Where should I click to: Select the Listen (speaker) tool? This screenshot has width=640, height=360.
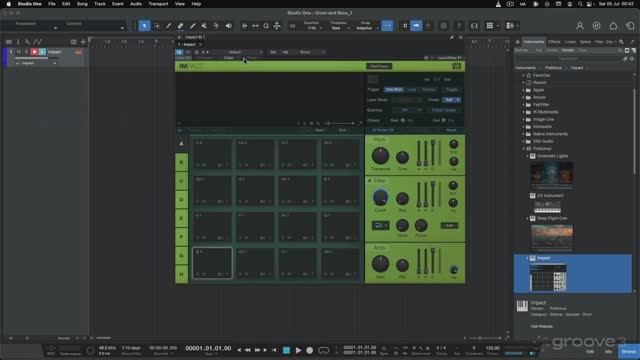pos(228,26)
